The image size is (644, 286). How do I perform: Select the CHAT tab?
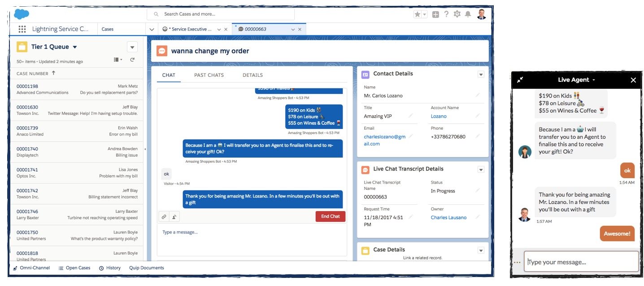[169, 75]
